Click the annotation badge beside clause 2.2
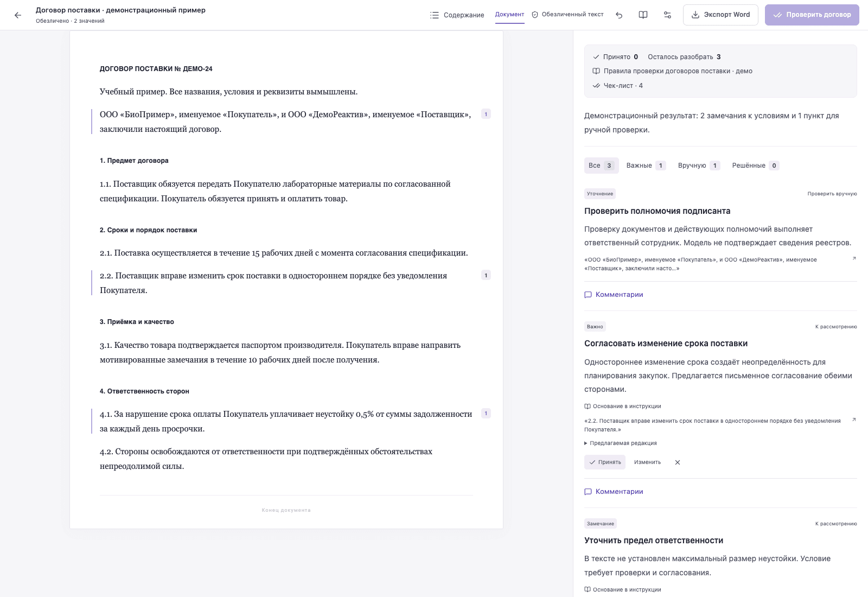The image size is (868, 597). 486,275
